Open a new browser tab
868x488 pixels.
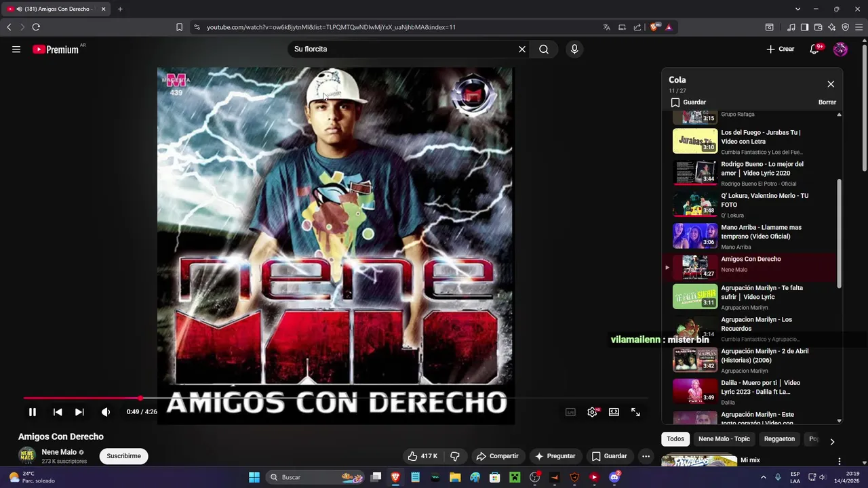coord(120,9)
